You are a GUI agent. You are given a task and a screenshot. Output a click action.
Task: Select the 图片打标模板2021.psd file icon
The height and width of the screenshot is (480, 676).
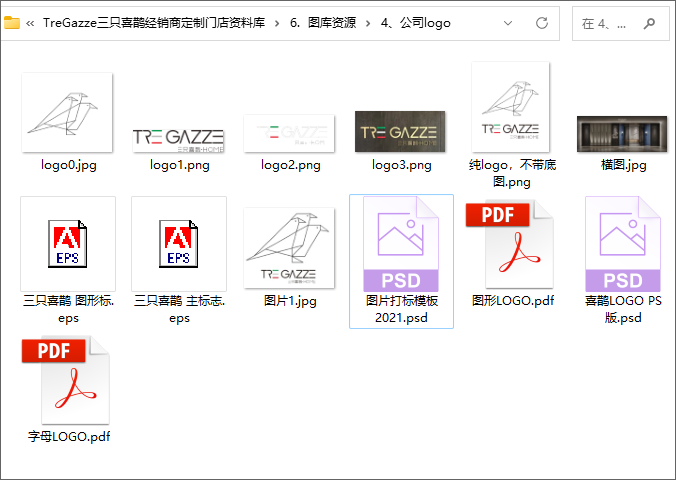401,244
